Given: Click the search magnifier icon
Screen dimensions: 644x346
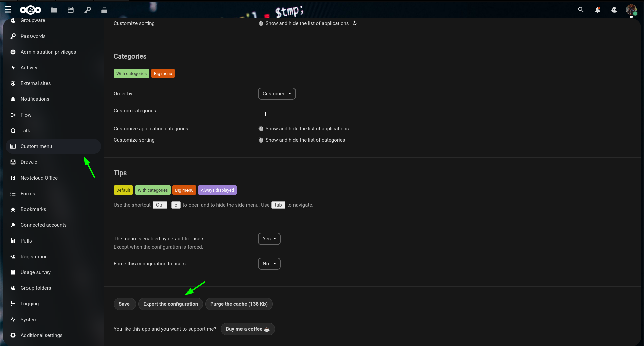Looking at the screenshot, I should [x=581, y=10].
